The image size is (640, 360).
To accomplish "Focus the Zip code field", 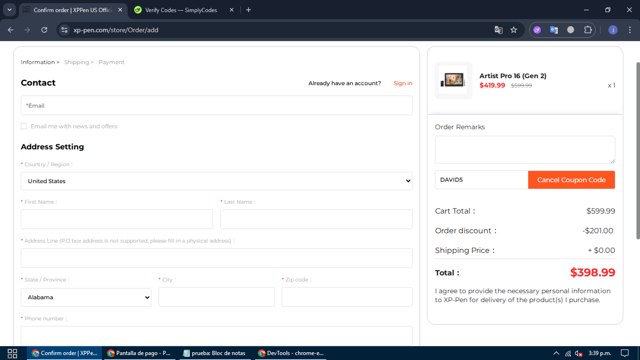I will 347,297.
